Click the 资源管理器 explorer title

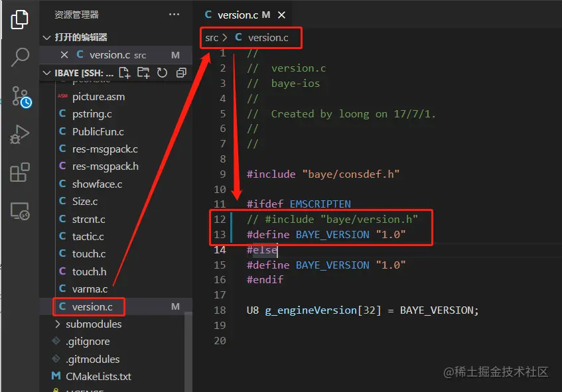76,15
